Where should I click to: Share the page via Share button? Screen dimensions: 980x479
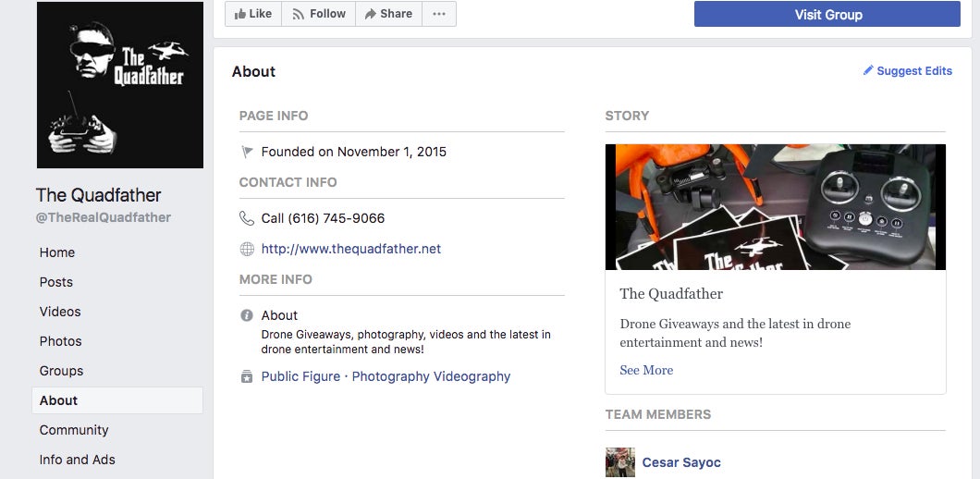point(388,14)
